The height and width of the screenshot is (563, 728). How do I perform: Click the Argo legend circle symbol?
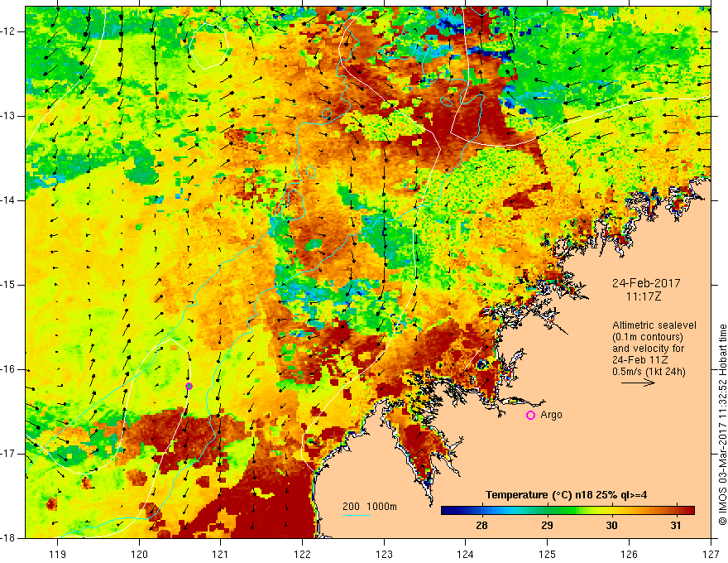tap(530, 416)
